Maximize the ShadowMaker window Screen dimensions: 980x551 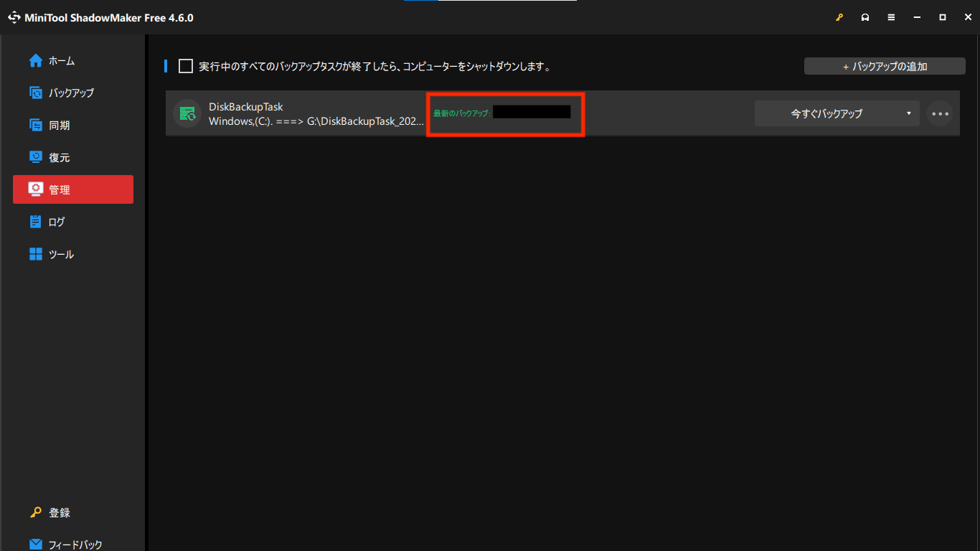coord(943,18)
